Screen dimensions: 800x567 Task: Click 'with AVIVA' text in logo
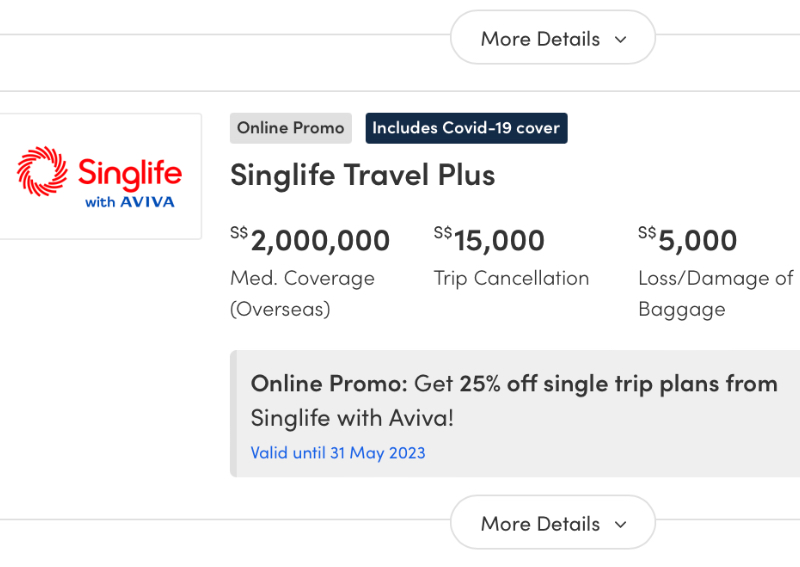[130, 202]
